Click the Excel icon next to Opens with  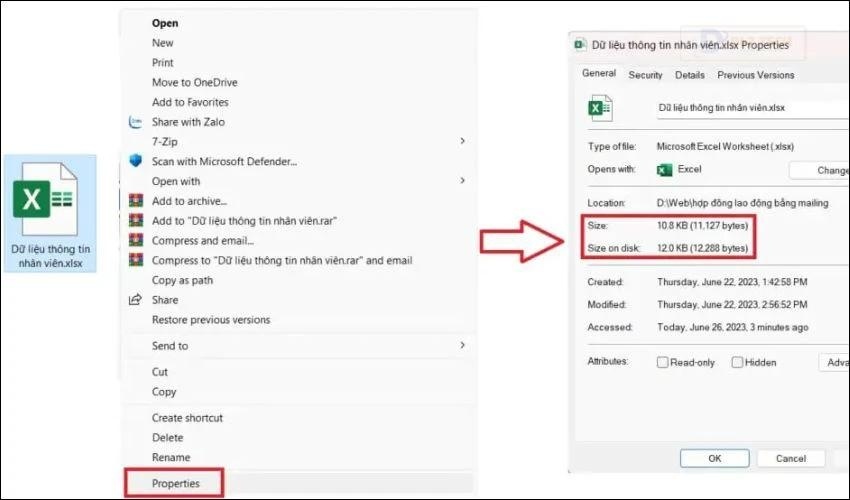pos(663,170)
